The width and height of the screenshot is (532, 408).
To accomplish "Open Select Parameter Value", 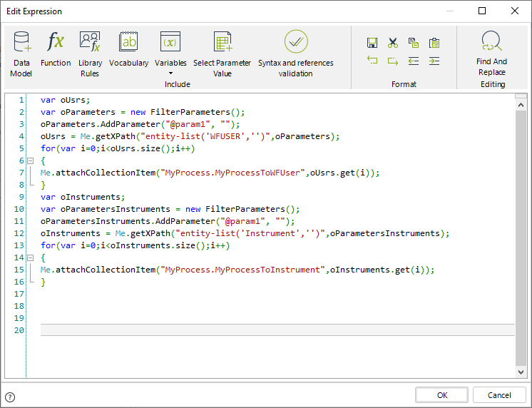I will click(222, 54).
